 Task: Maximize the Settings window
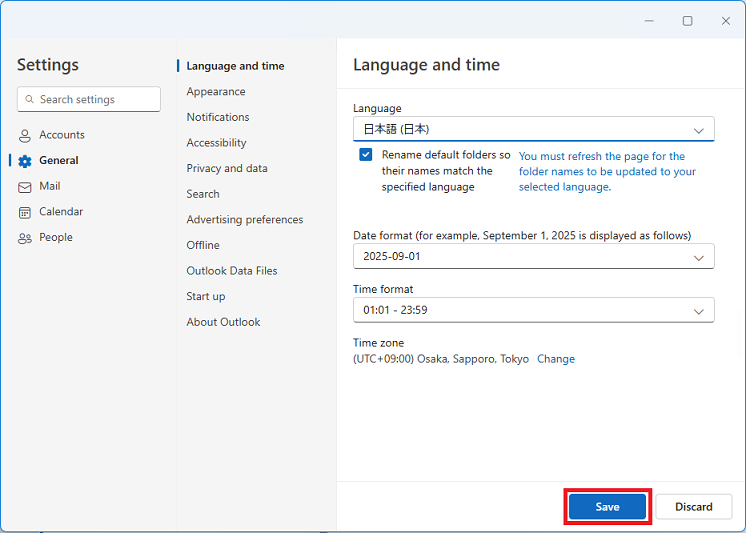(687, 20)
